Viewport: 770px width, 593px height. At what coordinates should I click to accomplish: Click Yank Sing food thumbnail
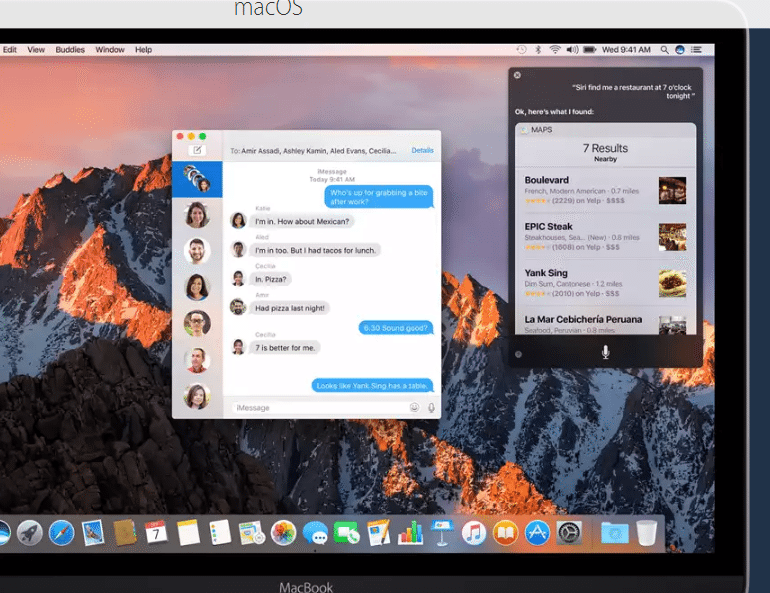tap(672, 283)
